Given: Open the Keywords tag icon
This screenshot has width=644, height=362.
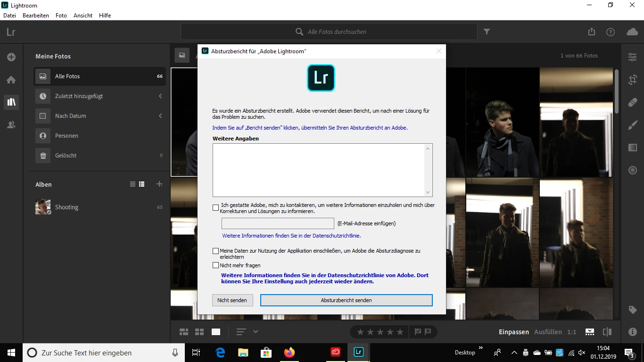Looking at the screenshot, I should coord(633,310).
